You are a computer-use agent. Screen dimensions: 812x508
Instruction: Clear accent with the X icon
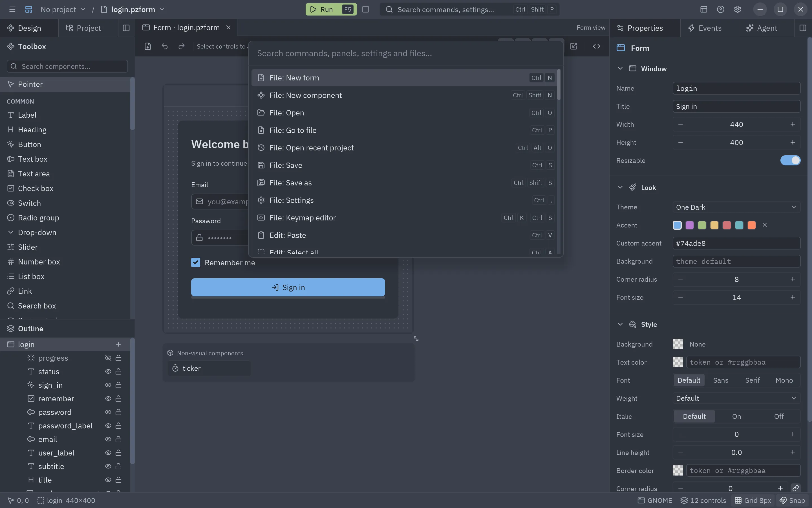point(765,225)
